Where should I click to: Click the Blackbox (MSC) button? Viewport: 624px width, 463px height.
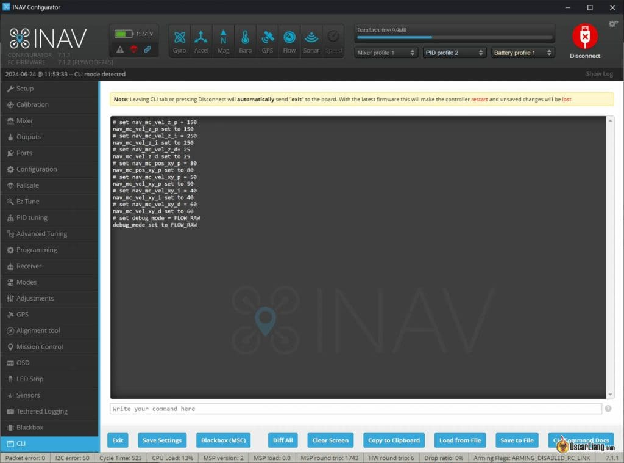(223, 440)
